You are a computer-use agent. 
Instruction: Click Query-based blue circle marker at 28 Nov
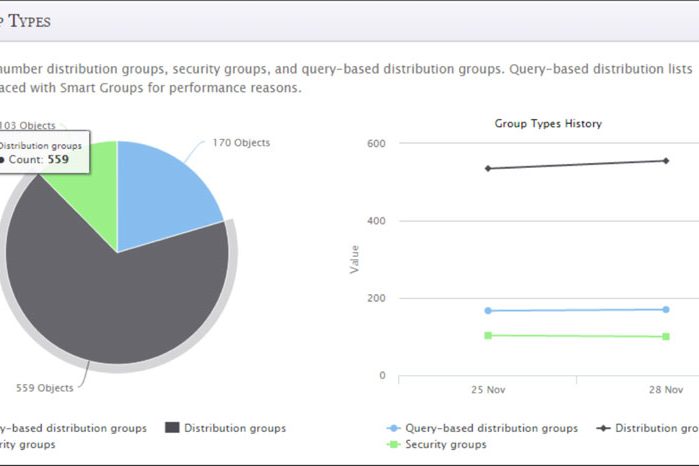(x=666, y=310)
